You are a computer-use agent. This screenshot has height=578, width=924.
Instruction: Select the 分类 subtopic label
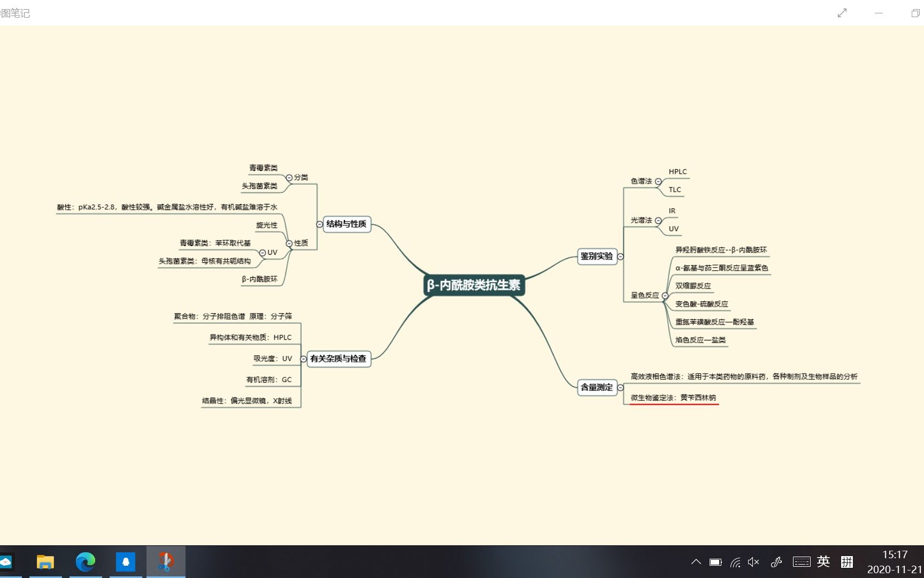point(301,178)
